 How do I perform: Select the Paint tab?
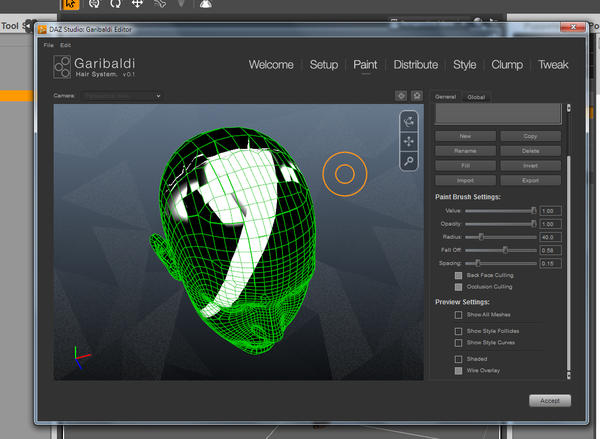coord(365,65)
